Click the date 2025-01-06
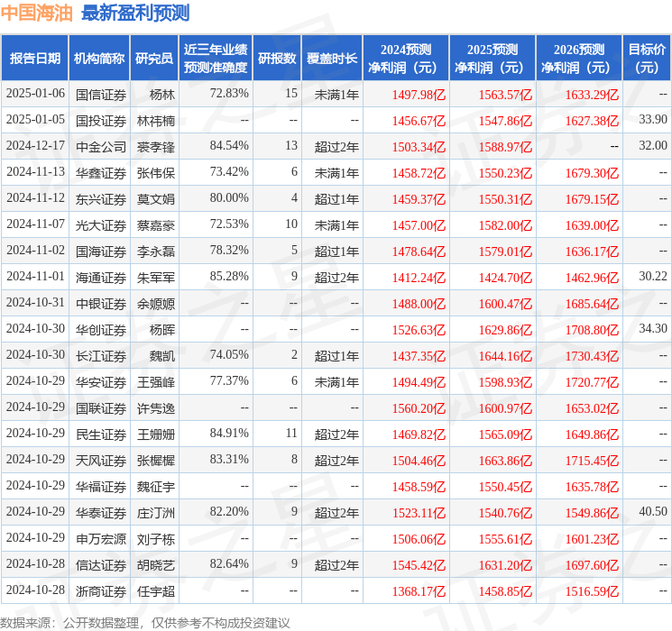Viewport: 672px width, 631px height. 35,93
